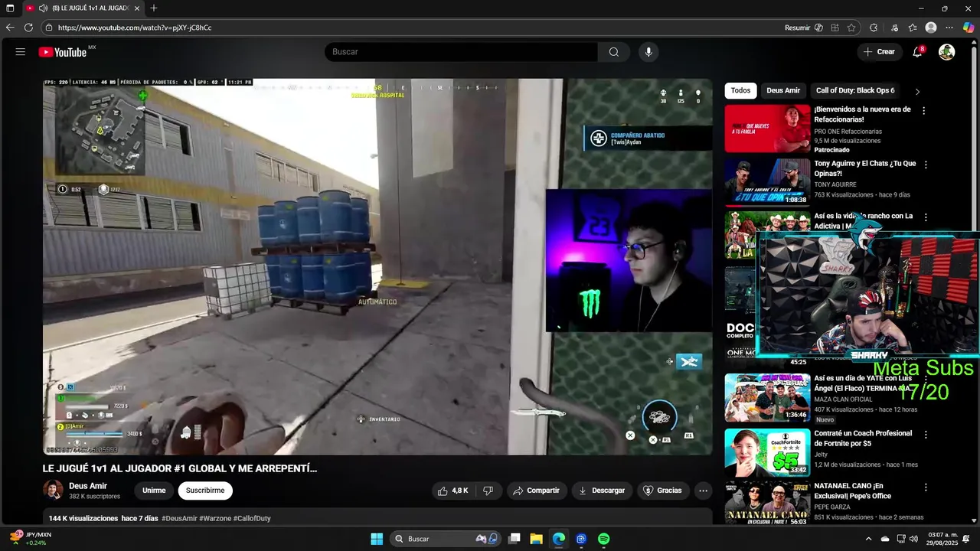Open the YouTube guide hamburger menu
Screen dimensions: 980x551
(x=21, y=52)
